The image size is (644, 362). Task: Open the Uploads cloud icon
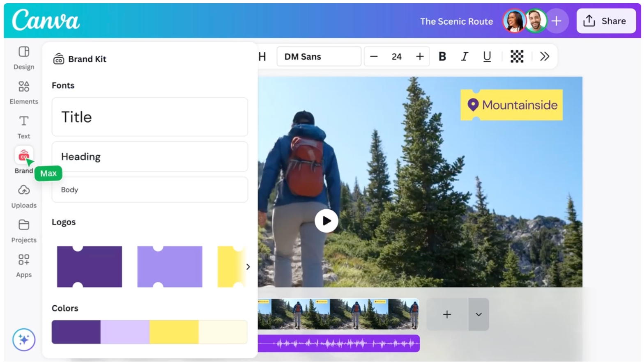pyautogui.click(x=24, y=190)
